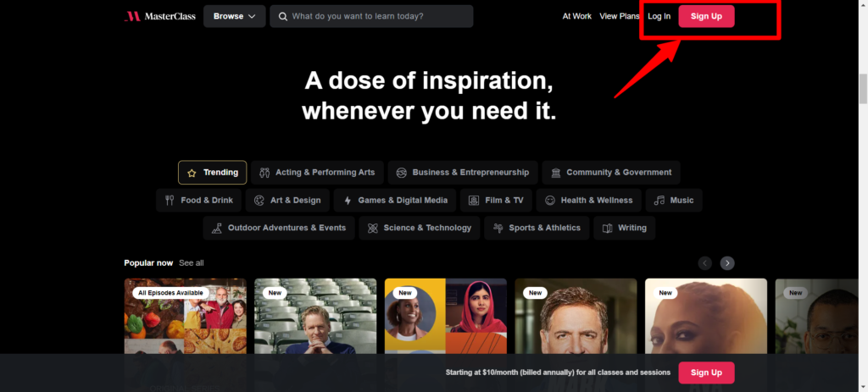Click the star icon on Trending

tap(192, 173)
